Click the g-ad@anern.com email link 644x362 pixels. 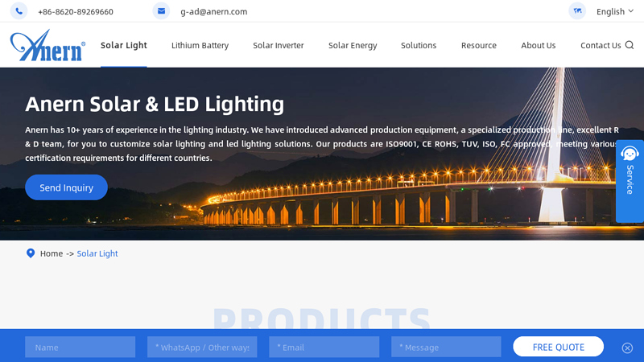tap(214, 11)
